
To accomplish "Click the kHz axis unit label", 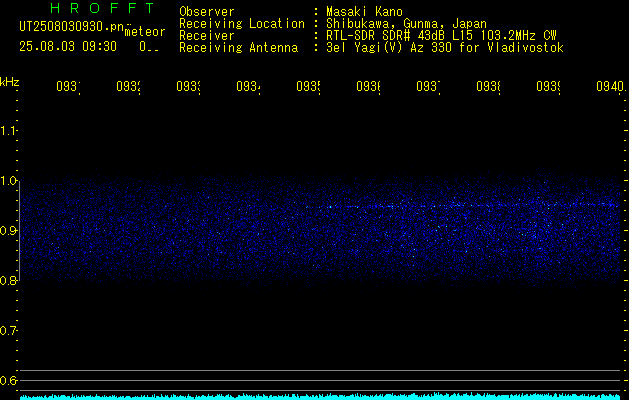I will coord(9,82).
